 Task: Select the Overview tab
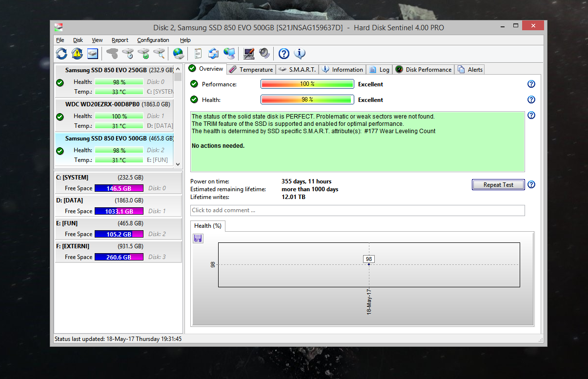click(206, 69)
